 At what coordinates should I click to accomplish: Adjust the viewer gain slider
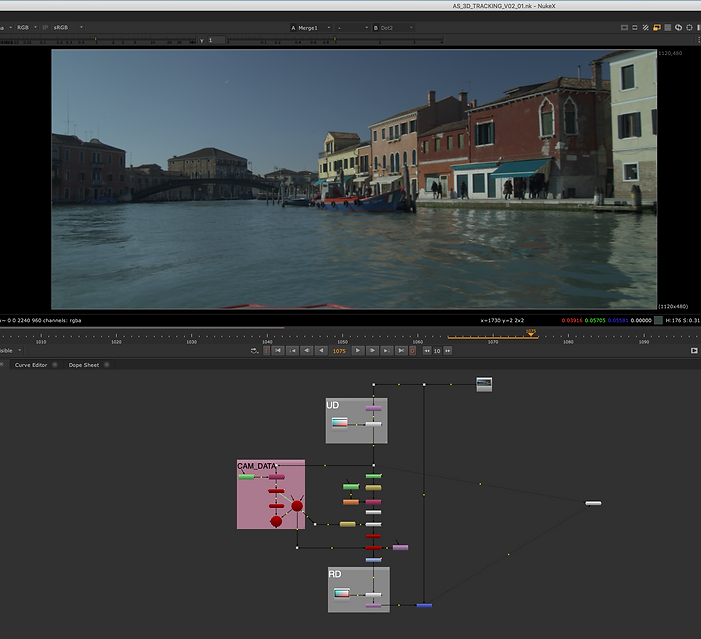pos(98,41)
